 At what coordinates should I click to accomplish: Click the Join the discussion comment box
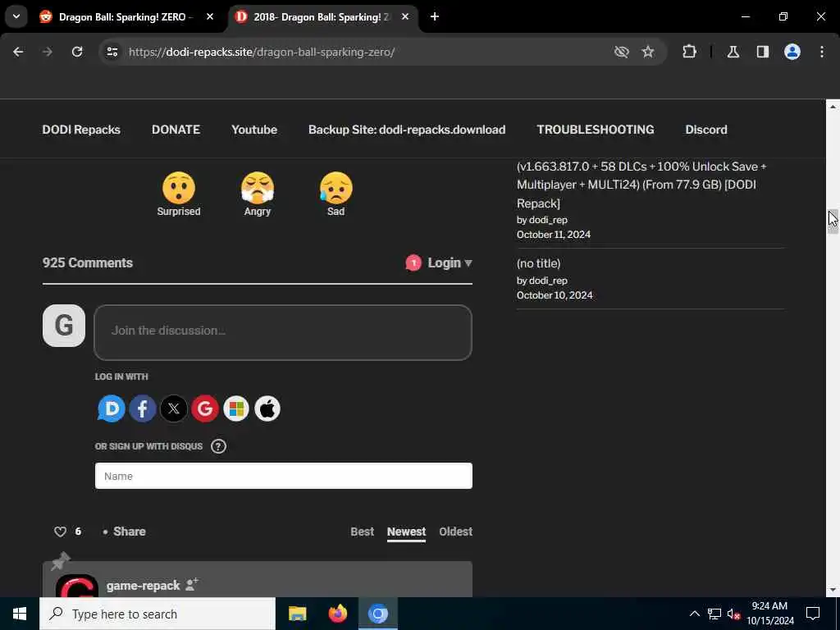(x=283, y=332)
